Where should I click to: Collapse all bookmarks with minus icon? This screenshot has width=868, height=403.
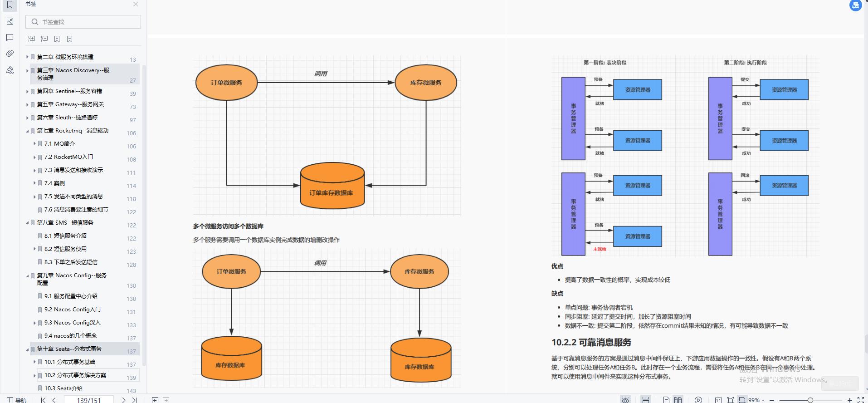click(x=44, y=39)
